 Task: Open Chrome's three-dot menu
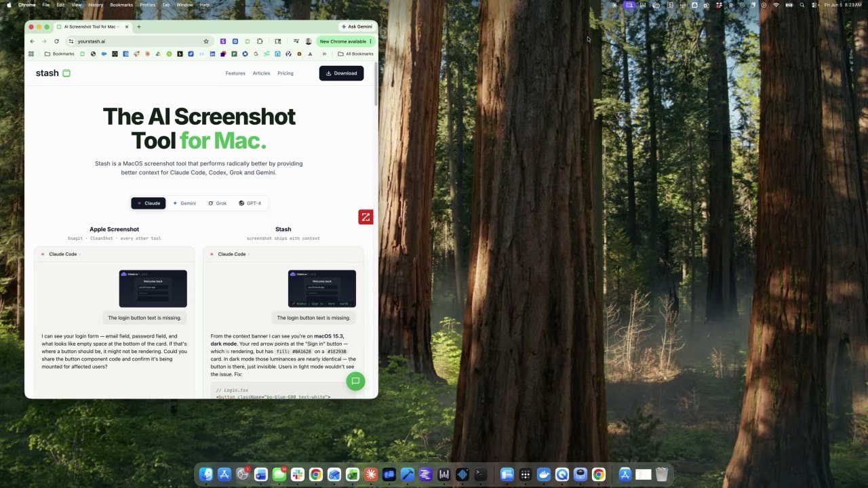click(x=370, y=41)
